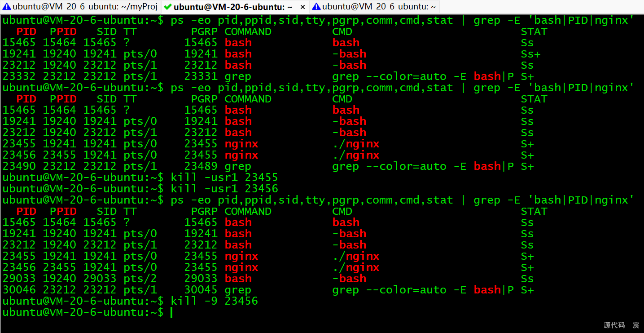Click PID 30046 in the grep row

pos(19,290)
